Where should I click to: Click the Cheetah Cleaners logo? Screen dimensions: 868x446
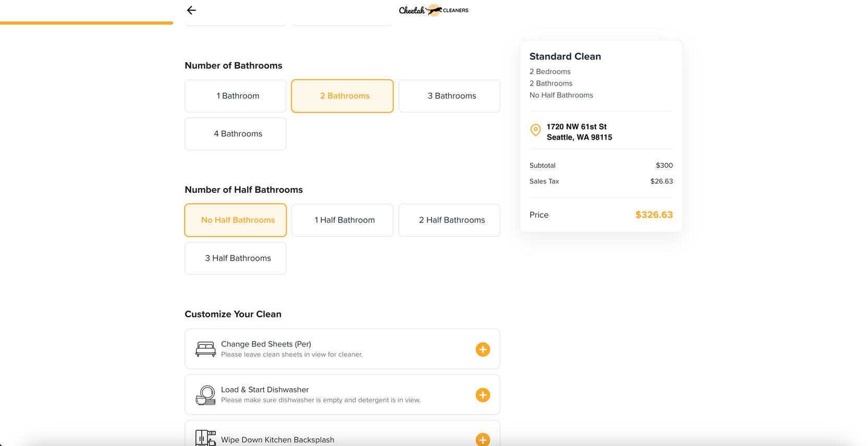(433, 10)
